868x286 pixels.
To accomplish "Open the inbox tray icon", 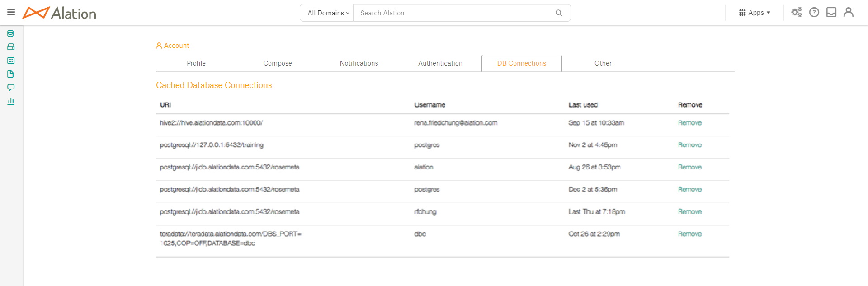I will point(831,13).
